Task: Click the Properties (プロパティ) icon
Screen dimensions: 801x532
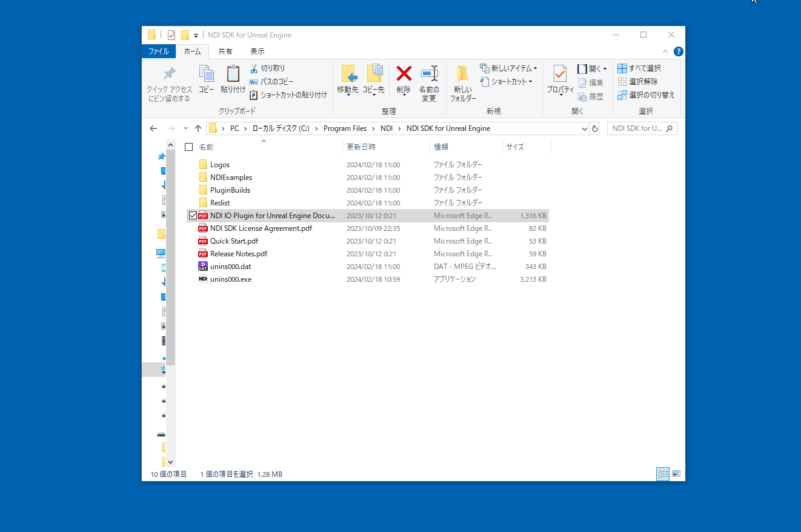Action: [x=560, y=75]
